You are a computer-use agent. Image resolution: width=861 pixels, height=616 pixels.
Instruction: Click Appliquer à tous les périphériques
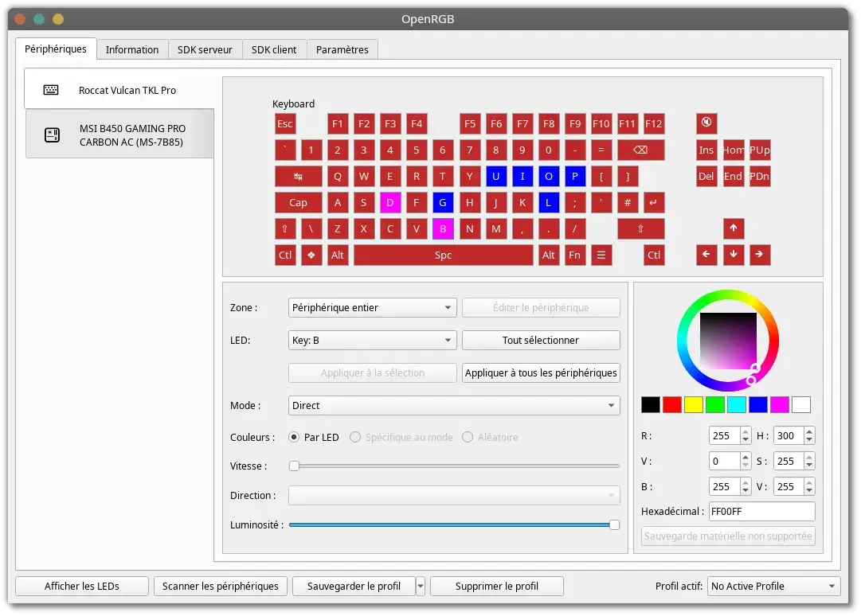(x=541, y=373)
